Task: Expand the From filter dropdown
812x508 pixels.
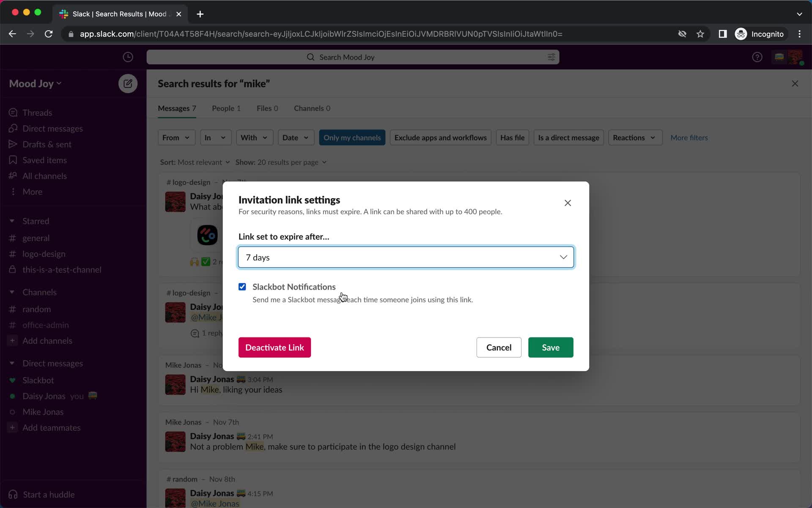Action: tap(176, 137)
